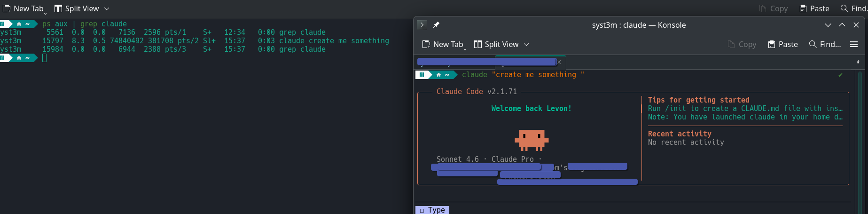Click the 'No recent activity' text
The image size is (868, 214).
(686, 142)
